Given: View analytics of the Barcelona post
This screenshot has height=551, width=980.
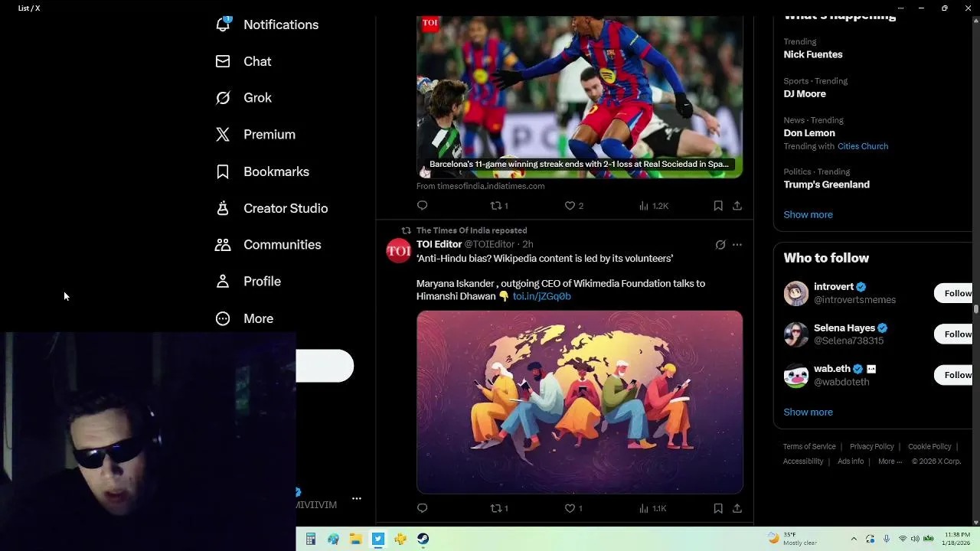Looking at the screenshot, I should [x=654, y=205].
